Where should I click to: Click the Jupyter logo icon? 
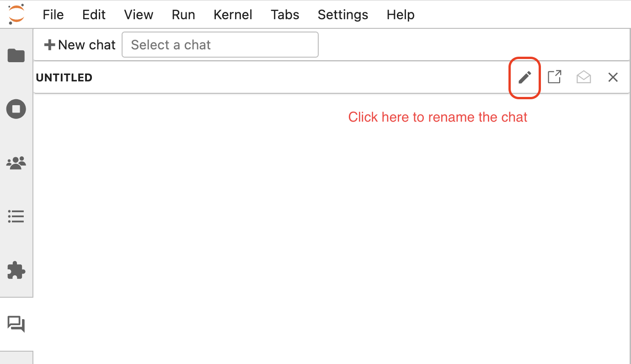click(x=16, y=14)
